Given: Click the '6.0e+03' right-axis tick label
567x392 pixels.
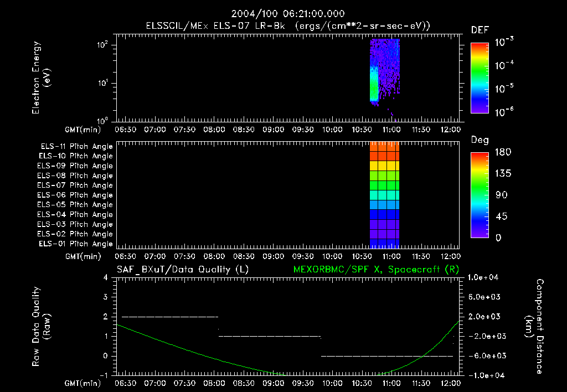Looking at the screenshot, I should 484,297.
